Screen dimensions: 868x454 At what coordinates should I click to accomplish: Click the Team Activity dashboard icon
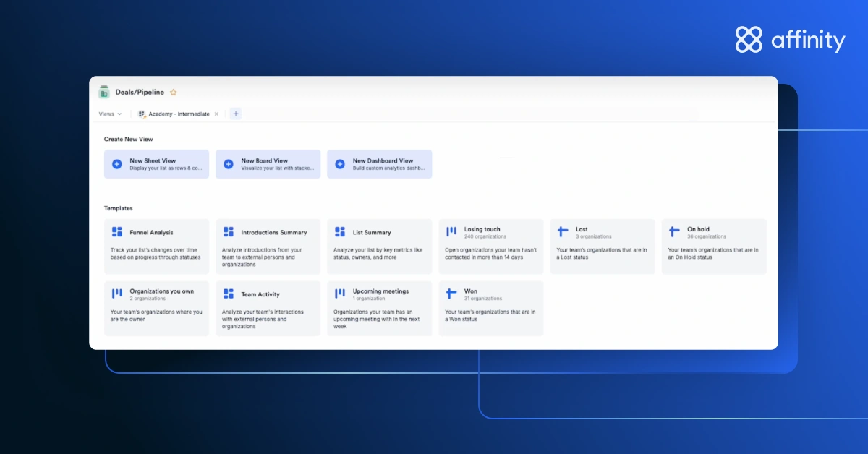(x=229, y=294)
